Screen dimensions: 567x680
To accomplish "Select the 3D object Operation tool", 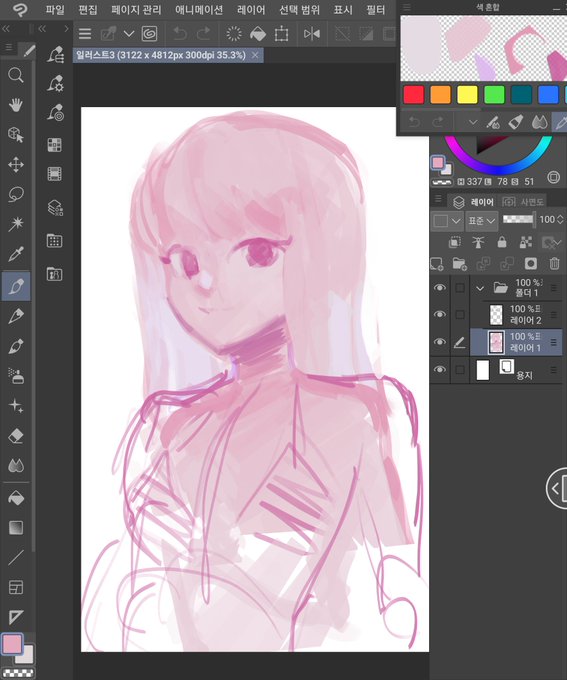I will click(x=16, y=134).
